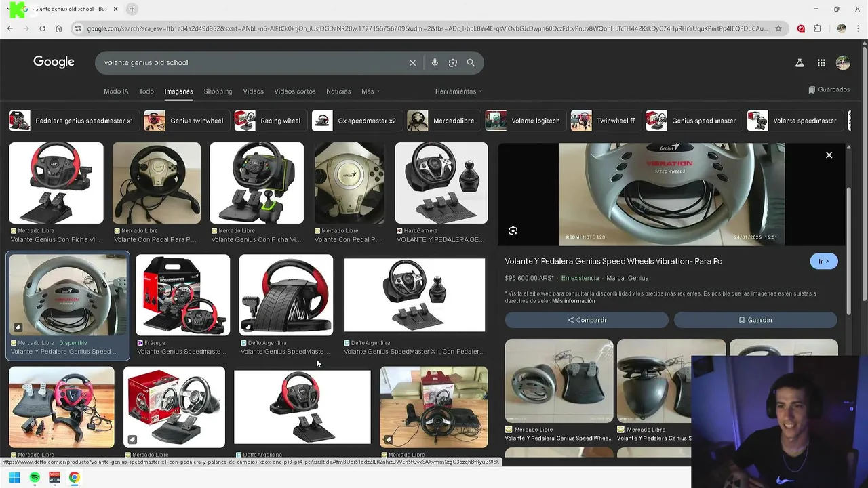Screen dimensions: 868x488
Task: Open a new browser tab
Action: pos(132,9)
